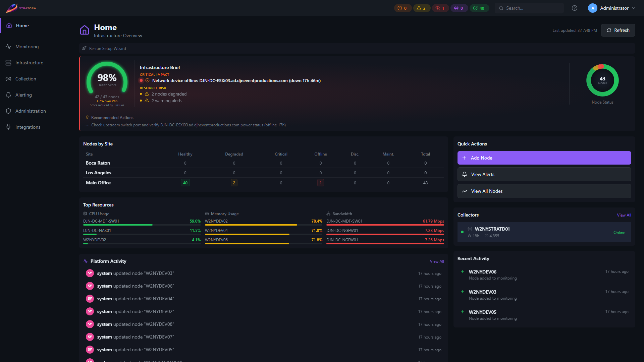Open the warning alerts badge showing 2

coord(421,8)
